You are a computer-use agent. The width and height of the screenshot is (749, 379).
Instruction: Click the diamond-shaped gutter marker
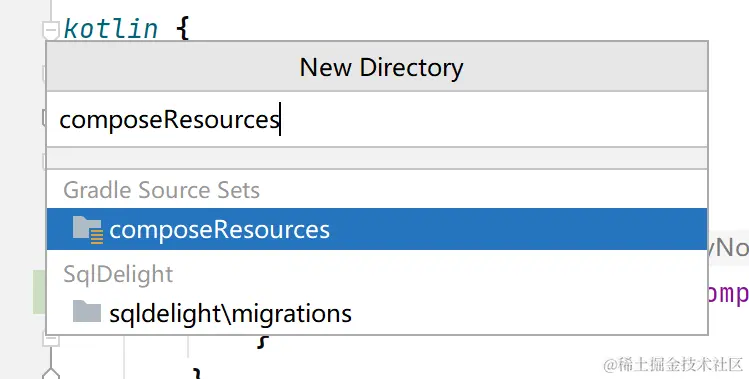tap(51, 373)
